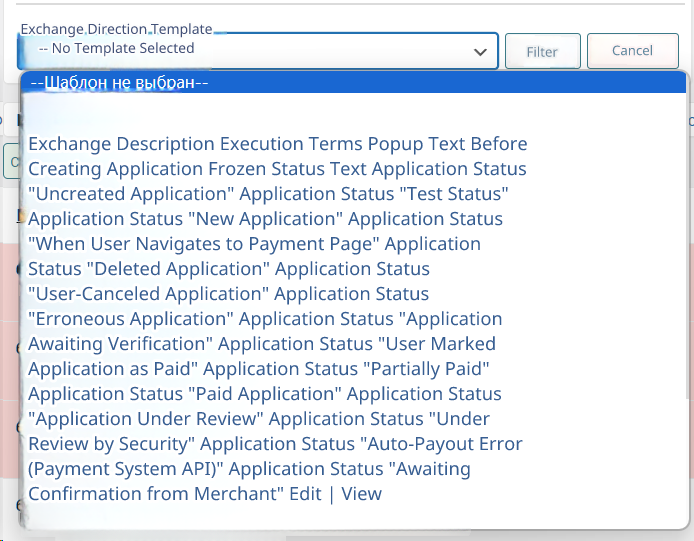
Task: Click the '"Uncreated Application"' text in the option
Action: [131, 194]
